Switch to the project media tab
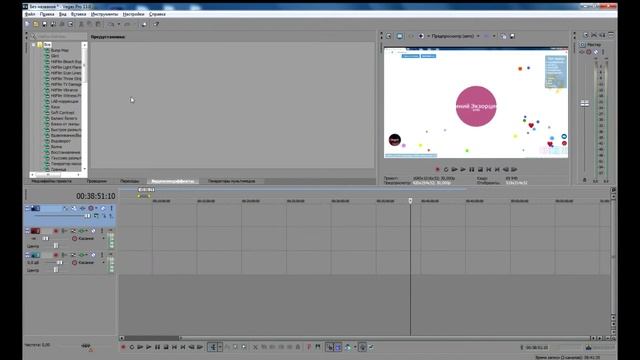 click(51, 181)
